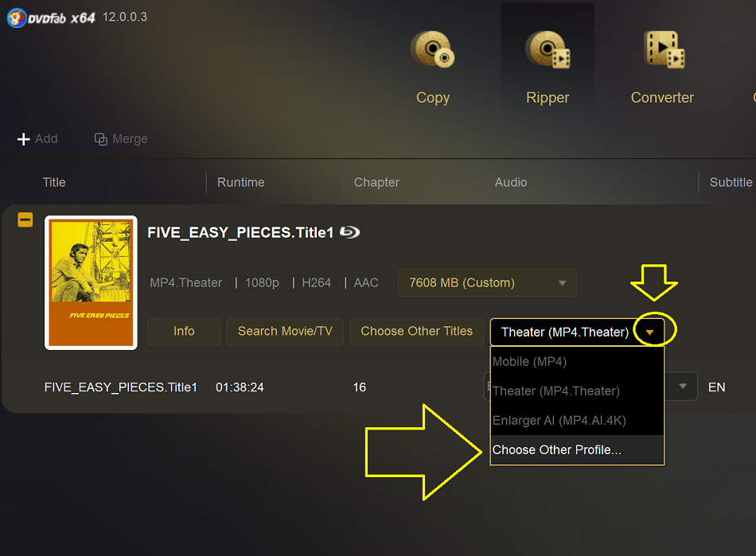This screenshot has width=756, height=556.
Task: Click the Ripper disc icon
Action: (548, 49)
